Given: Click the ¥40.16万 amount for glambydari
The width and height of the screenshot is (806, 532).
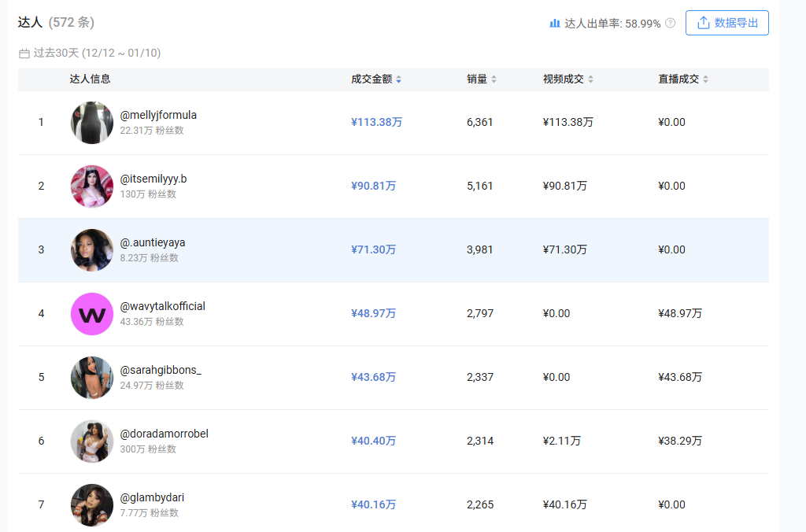Looking at the screenshot, I should click(373, 504).
